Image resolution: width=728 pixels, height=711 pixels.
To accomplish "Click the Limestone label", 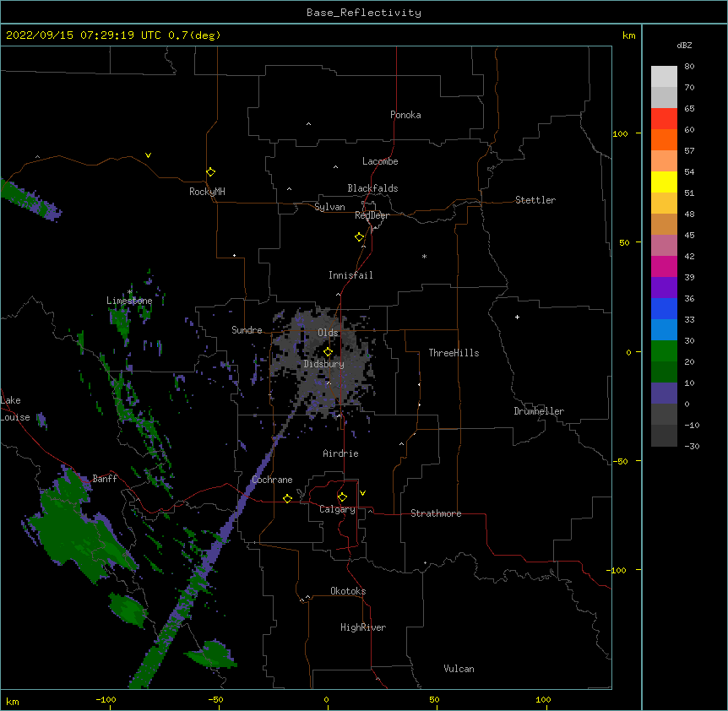I will tap(129, 301).
